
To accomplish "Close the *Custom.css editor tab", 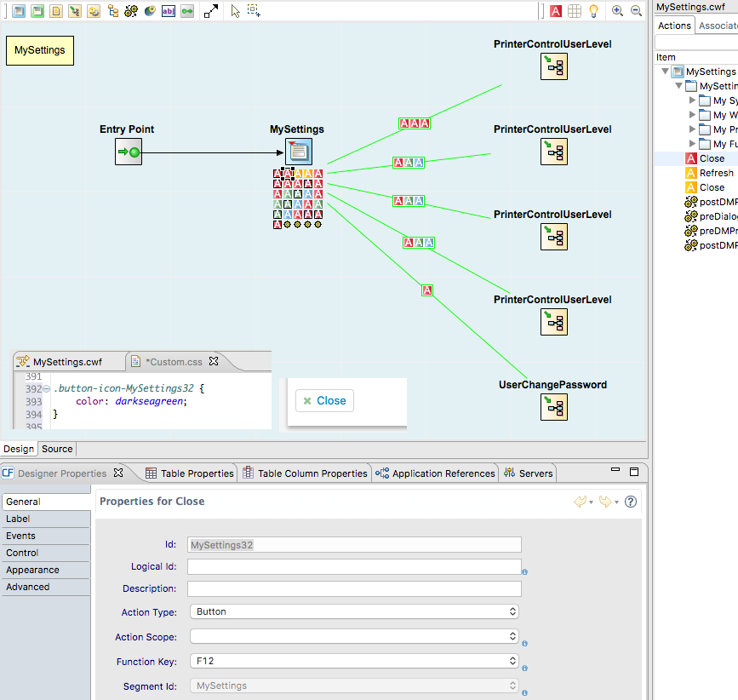I will (214, 361).
